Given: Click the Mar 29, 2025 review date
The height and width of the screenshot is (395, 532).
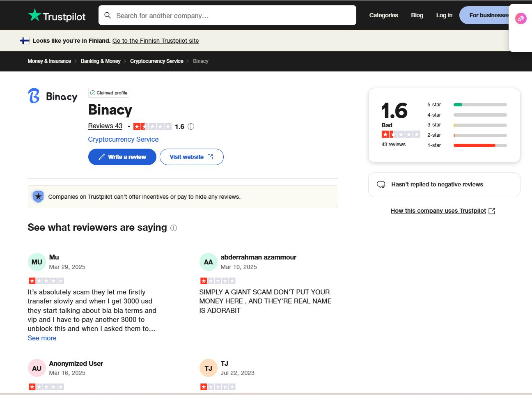Looking at the screenshot, I should click(x=67, y=267).
